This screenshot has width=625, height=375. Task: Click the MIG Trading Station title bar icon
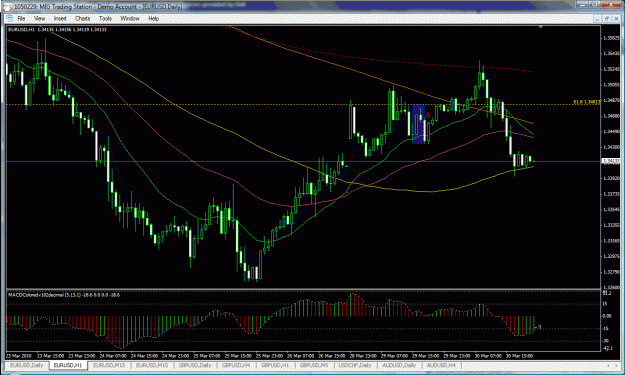[9, 6]
